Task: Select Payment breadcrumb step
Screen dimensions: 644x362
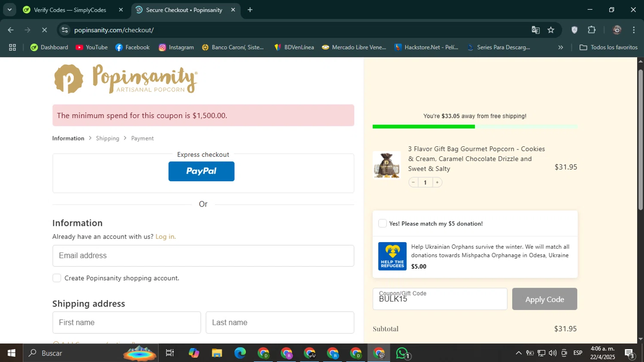Action: click(142, 138)
